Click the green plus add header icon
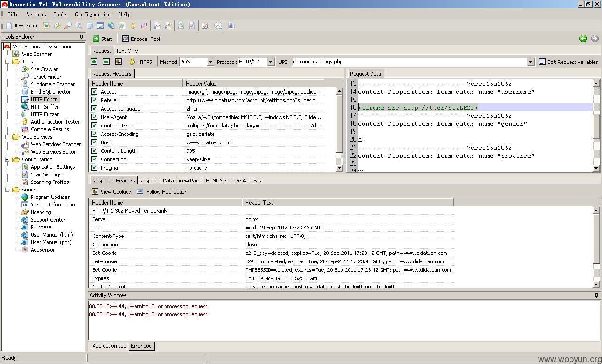This screenshot has height=364, width=602. [x=94, y=62]
